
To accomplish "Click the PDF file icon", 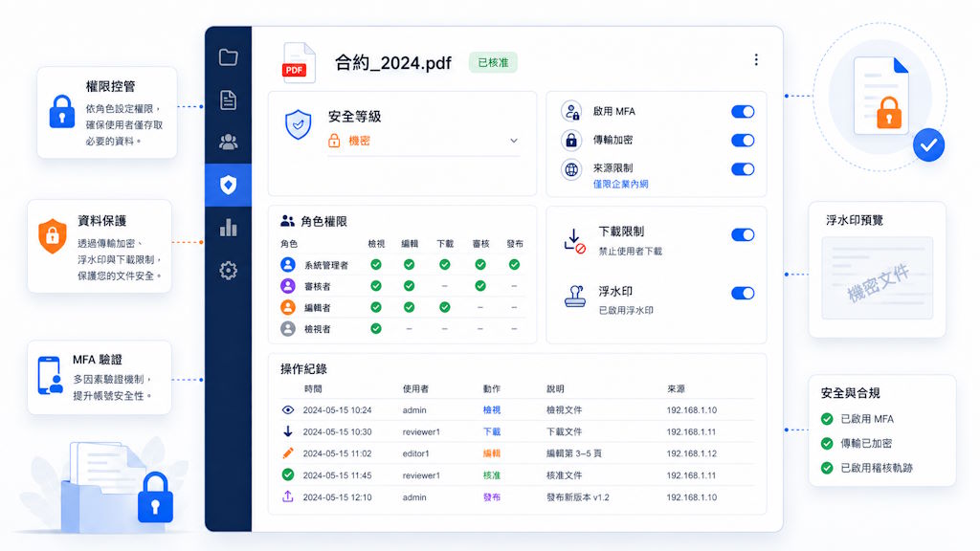I will 299,62.
